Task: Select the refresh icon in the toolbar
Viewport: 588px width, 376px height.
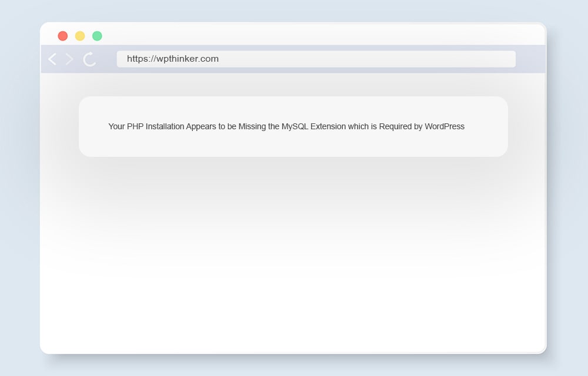Action: (x=89, y=59)
